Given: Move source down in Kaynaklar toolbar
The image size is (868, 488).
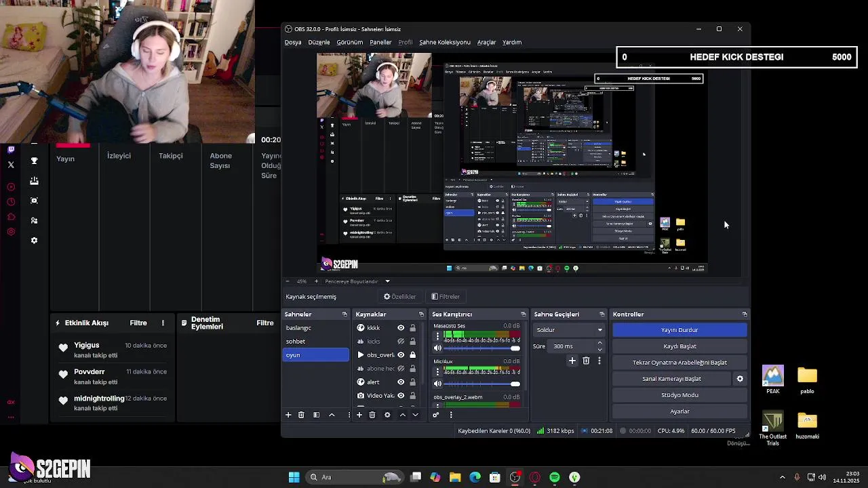Looking at the screenshot, I should pos(416,415).
